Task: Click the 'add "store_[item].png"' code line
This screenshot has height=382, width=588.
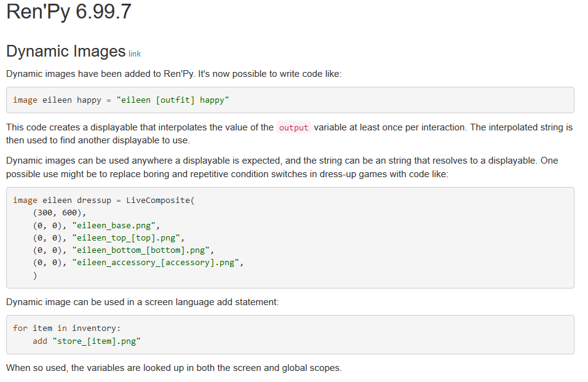Action: (x=87, y=341)
